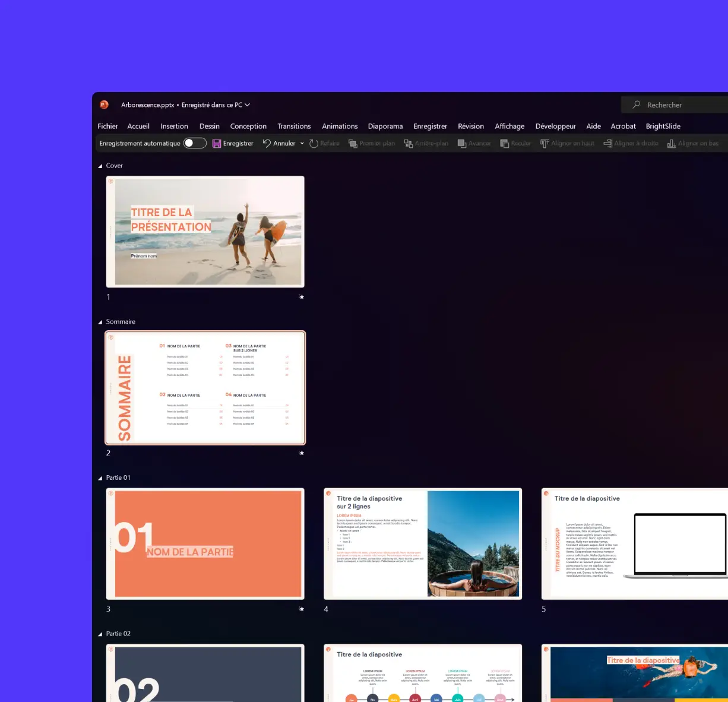Click the Cover section name
The height and width of the screenshot is (702, 728).
tap(114, 166)
